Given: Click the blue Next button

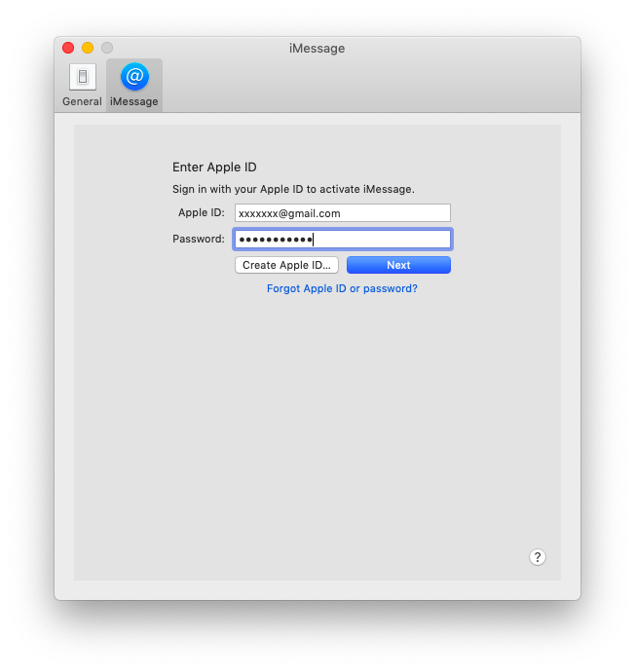Looking at the screenshot, I should pyautogui.click(x=398, y=265).
